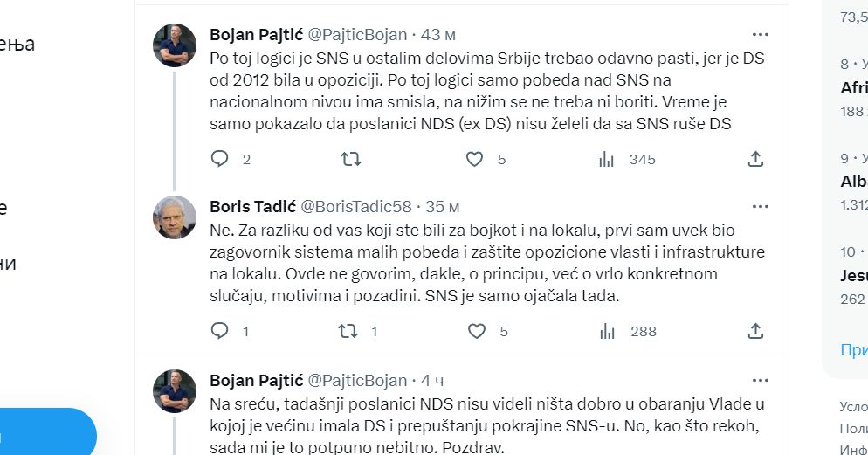The width and height of the screenshot is (868, 455).
Task: Open more options on Bojan Pajtić's bottom tweet
Action: click(x=761, y=380)
